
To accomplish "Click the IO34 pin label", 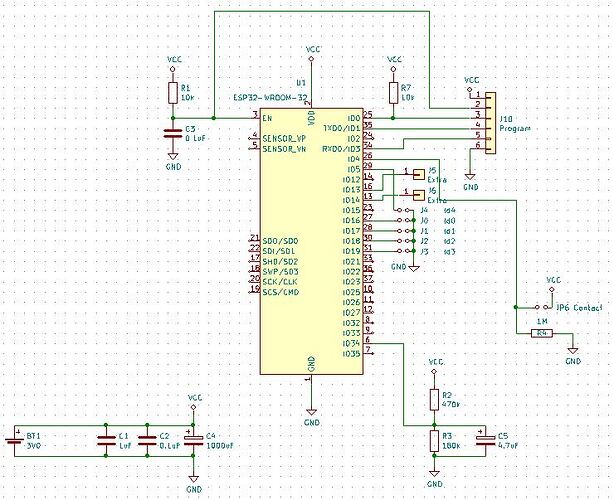I will [x=351, y=343].
